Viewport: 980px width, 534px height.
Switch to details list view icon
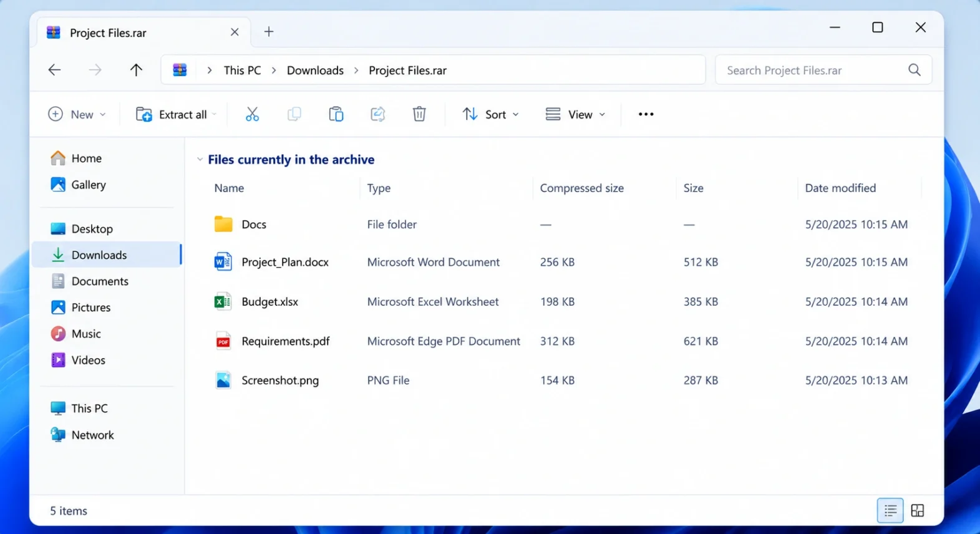[890, 510]
